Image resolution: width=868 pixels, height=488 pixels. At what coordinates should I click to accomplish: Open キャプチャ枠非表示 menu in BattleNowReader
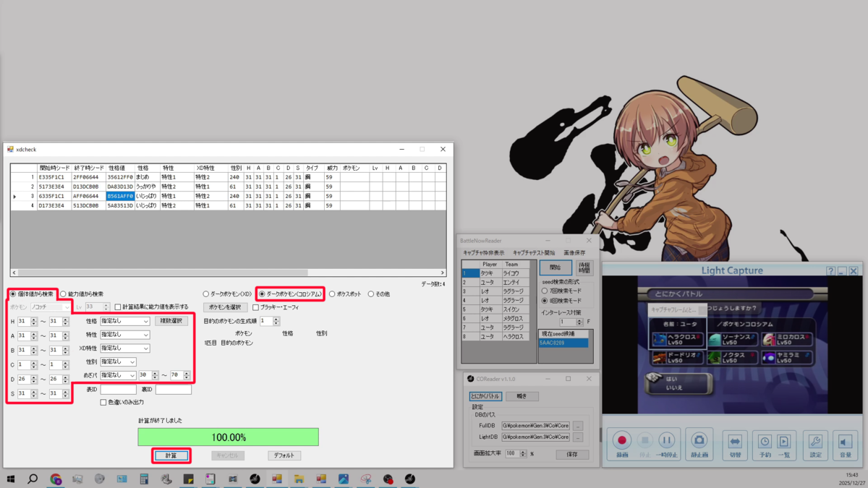[x=484, y=253]
